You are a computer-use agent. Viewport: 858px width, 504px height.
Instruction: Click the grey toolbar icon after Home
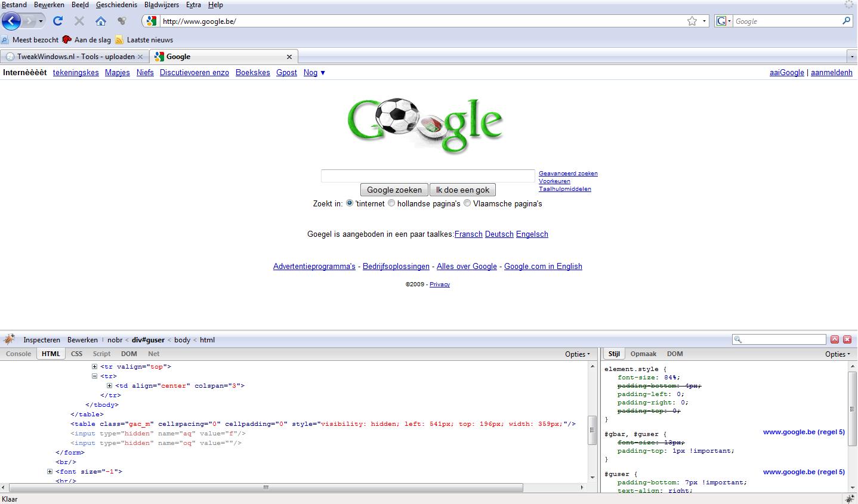[122, 21]
